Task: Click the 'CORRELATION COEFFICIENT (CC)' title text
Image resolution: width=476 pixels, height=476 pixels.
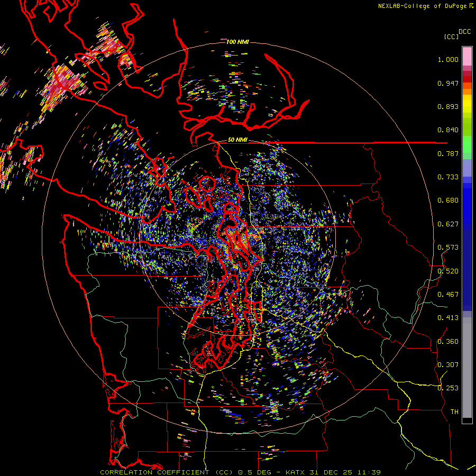Action: coord(166,472)
